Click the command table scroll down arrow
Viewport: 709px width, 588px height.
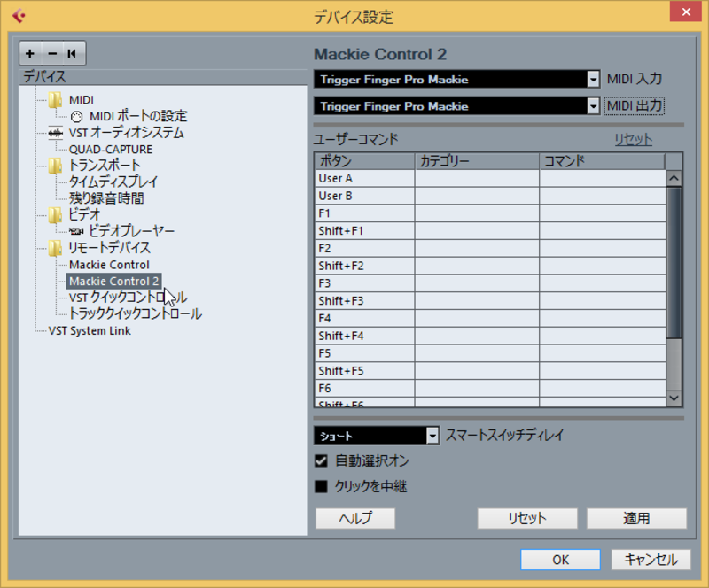click(x=674, y=398)
